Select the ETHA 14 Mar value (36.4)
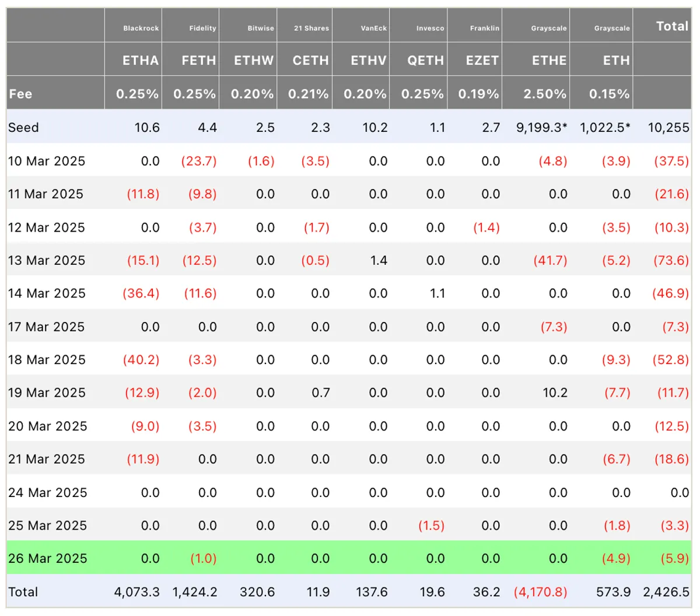Screen dimensions: 700x616 tap(141, 293)
